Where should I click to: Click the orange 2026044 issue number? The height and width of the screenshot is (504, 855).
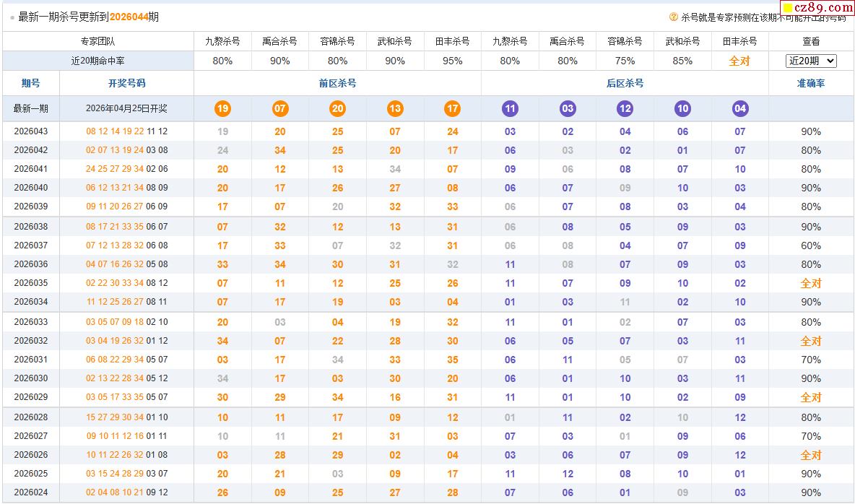tap(129, 17)
